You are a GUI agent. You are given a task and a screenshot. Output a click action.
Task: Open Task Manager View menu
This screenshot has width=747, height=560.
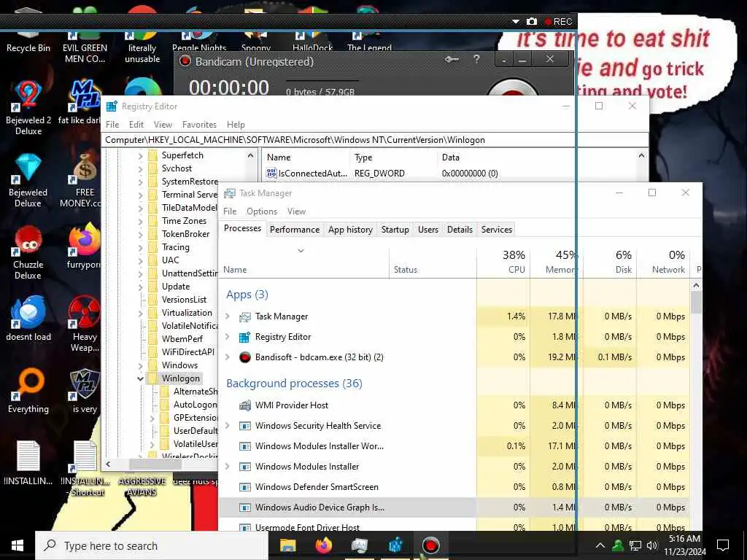296,211
